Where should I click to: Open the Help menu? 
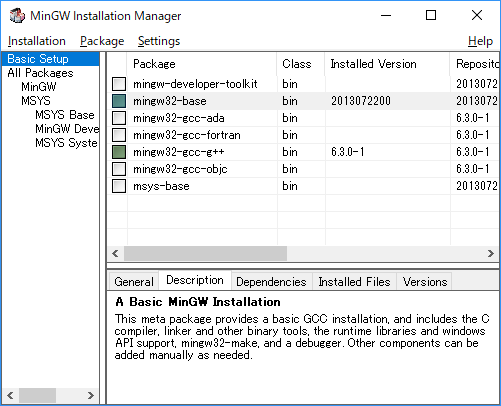[480, 41]
